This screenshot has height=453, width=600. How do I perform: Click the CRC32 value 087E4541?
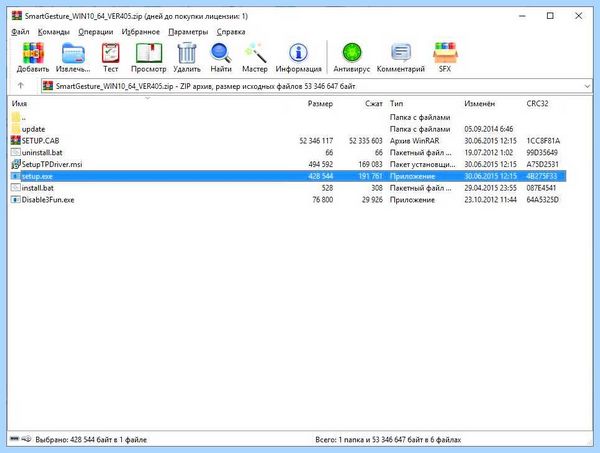[x=541, y=187]
